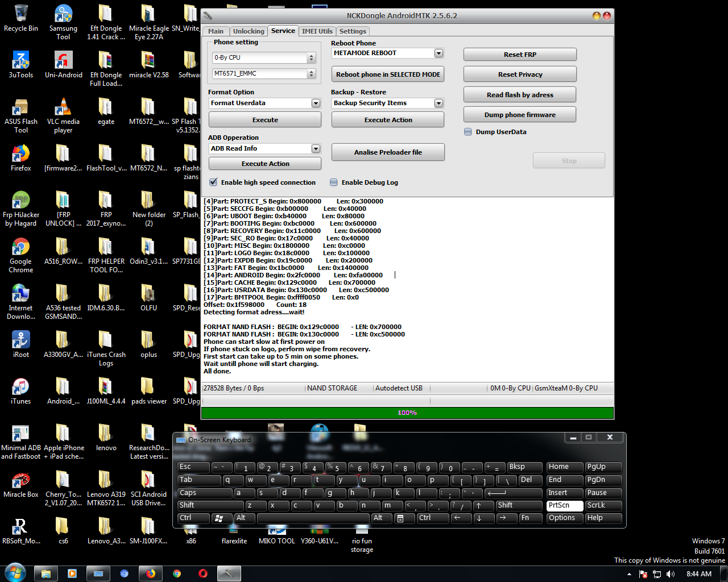Click the PrtScn key on On-Screen Keyboard
This screenshot has width=728, height=582.
[x=565, y=505]
